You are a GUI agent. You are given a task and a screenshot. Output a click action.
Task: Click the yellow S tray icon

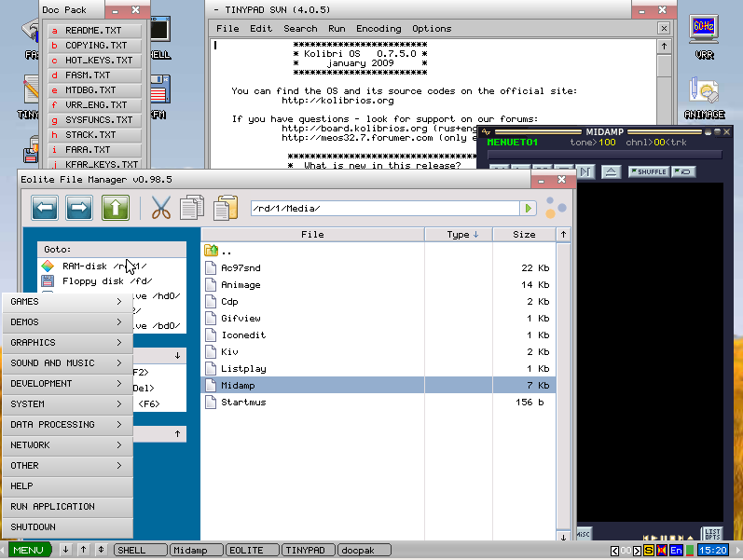tap(649, 550)
